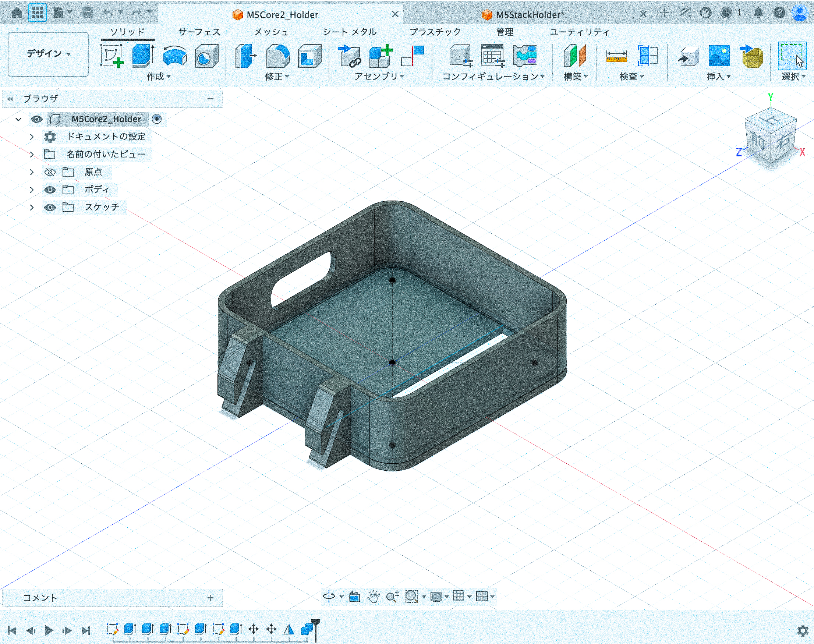Switch to the メッシュ tab
814x644 pixels.
pos(272,32)
